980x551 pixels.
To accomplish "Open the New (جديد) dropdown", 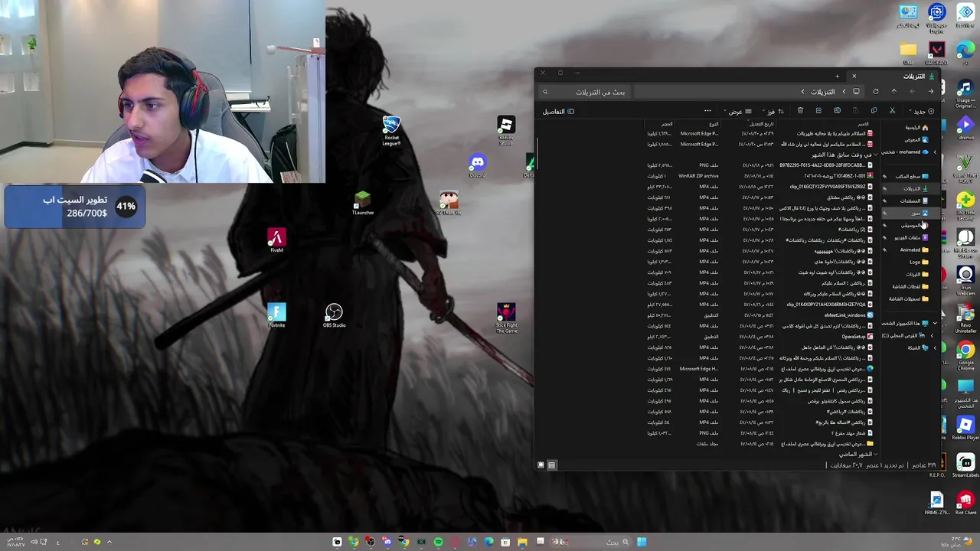I will [x=922, y=112].
